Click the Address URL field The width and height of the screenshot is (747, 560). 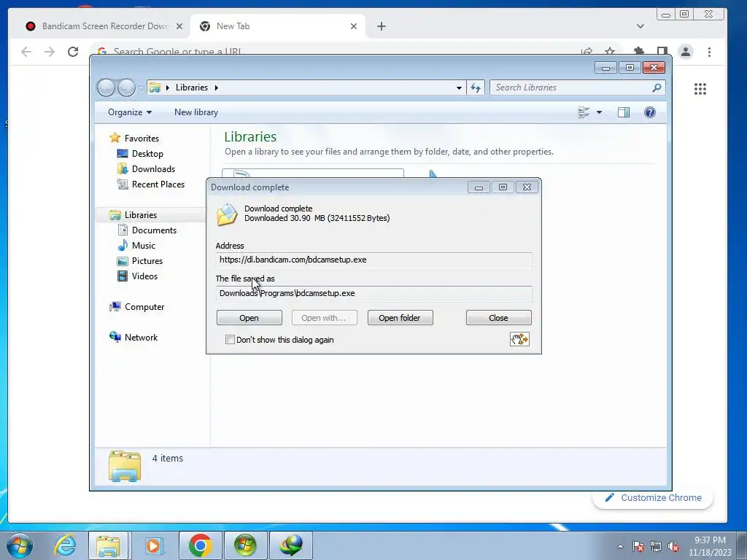(x=374, y=260)
